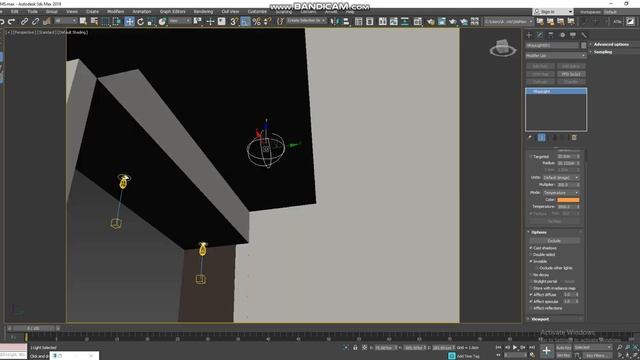The height and width of the screenshot is (360, 640).
Task: Open Select by Name dialog icon
Action: [x=94, y=21]
